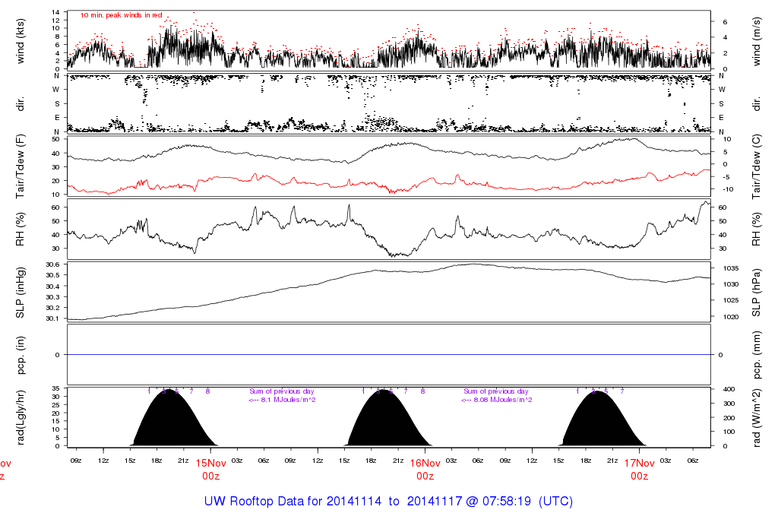Click the '10 min. peak winds in red' legend text
Image resolution: width=778 pixels, height=532 pixels.
[121, 15]
